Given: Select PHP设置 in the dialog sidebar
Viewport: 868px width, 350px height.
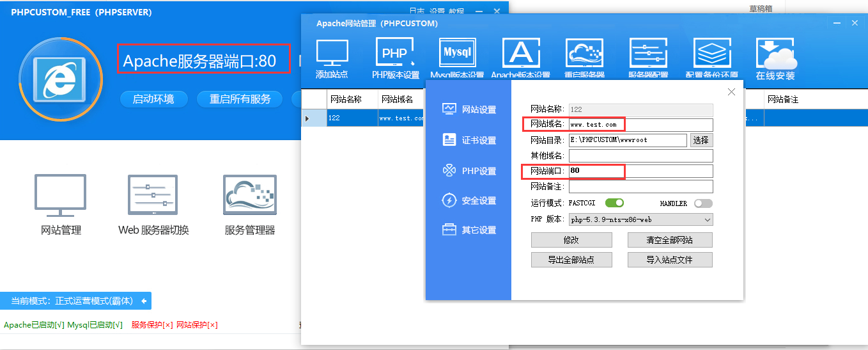Looking at the screenshot, I should point(469,171).
